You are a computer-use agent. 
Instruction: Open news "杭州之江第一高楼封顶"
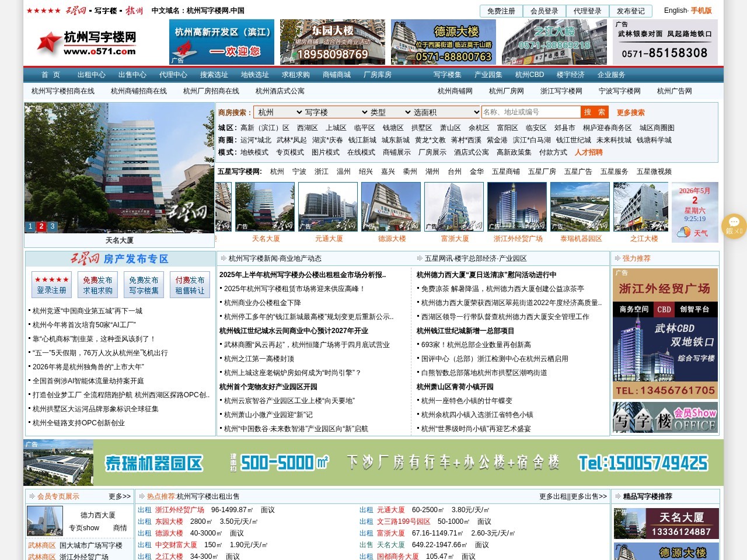259,359
